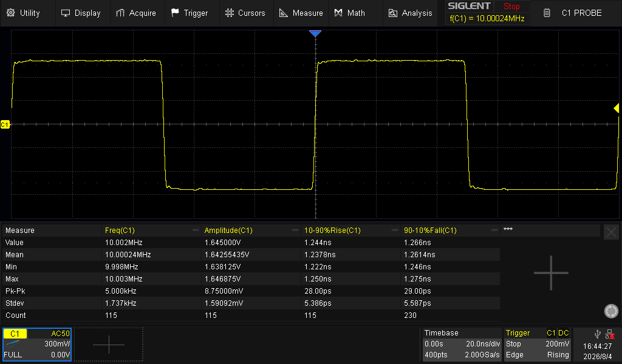Click the Amplitude mean 1.64255435V
Image resolution: width=622 pixels, height=364 pixels.
pyautogui.click(x=227, y=255)
